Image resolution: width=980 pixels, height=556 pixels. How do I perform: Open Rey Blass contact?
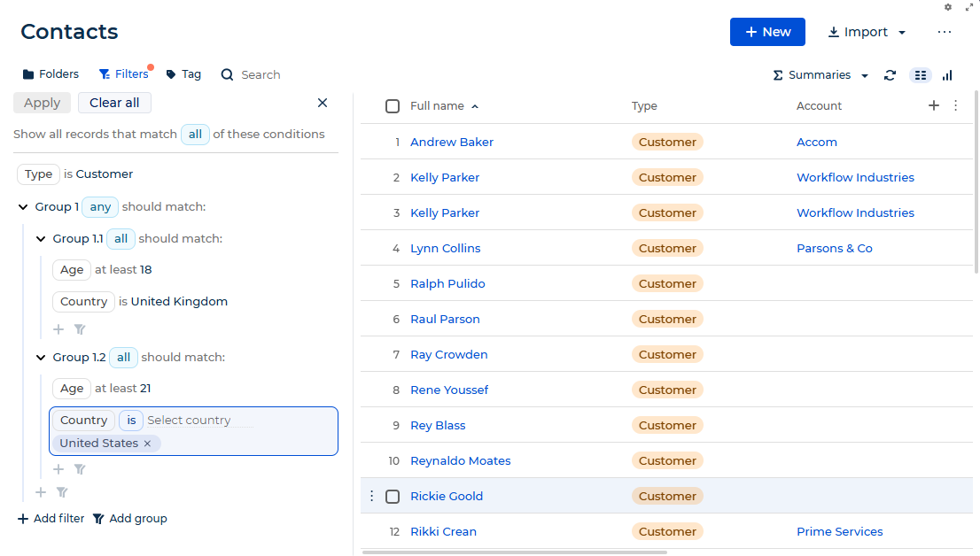coord(438,426)
